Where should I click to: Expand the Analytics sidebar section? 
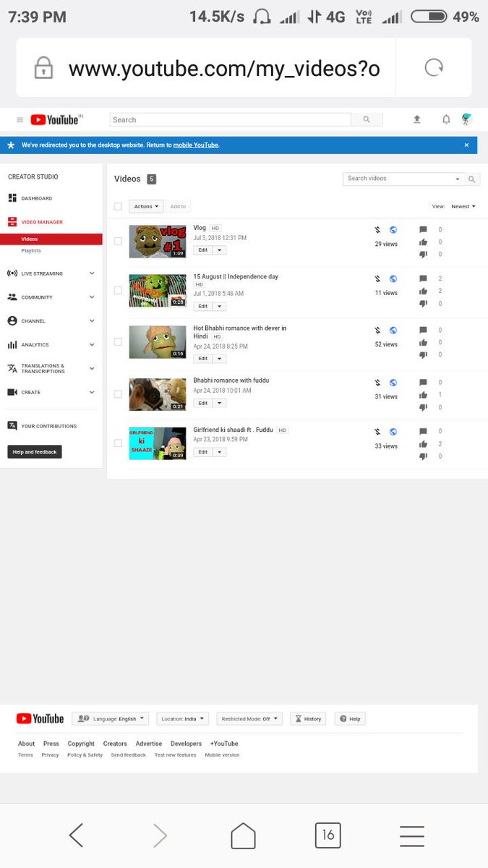pos(51,345)
